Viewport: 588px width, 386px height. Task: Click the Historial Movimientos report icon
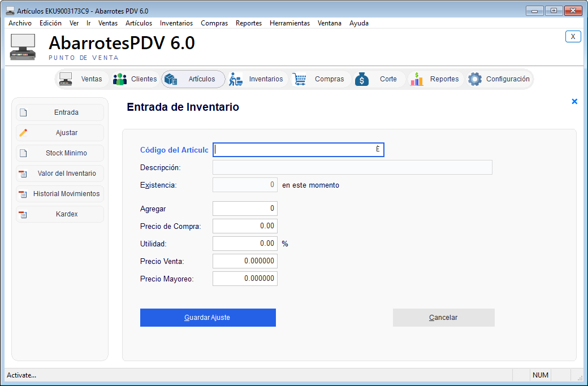(x=23, y=194)
